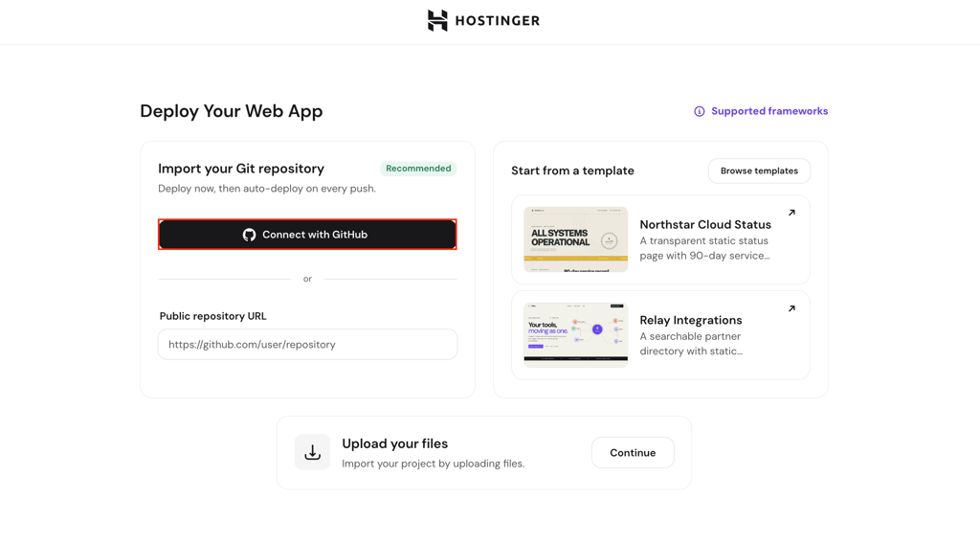Click the GitHub octocat icon

(250, 235)
